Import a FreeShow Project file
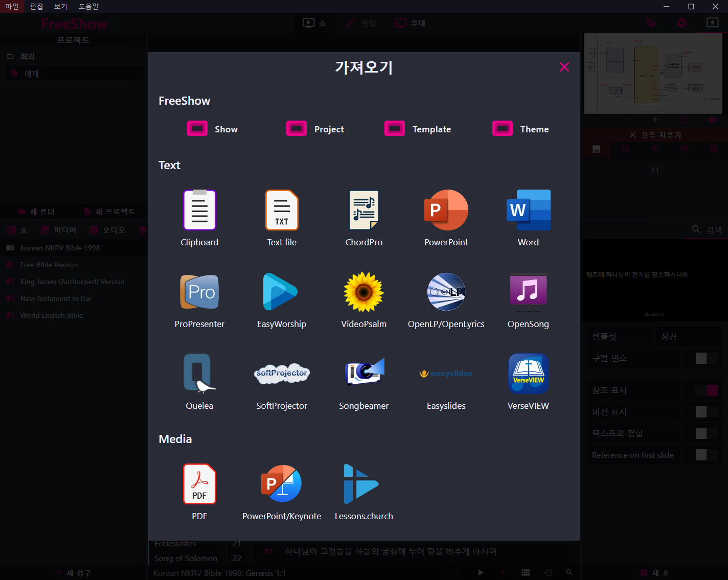Viewport: 728px width, 580px height. coord(315,129)
